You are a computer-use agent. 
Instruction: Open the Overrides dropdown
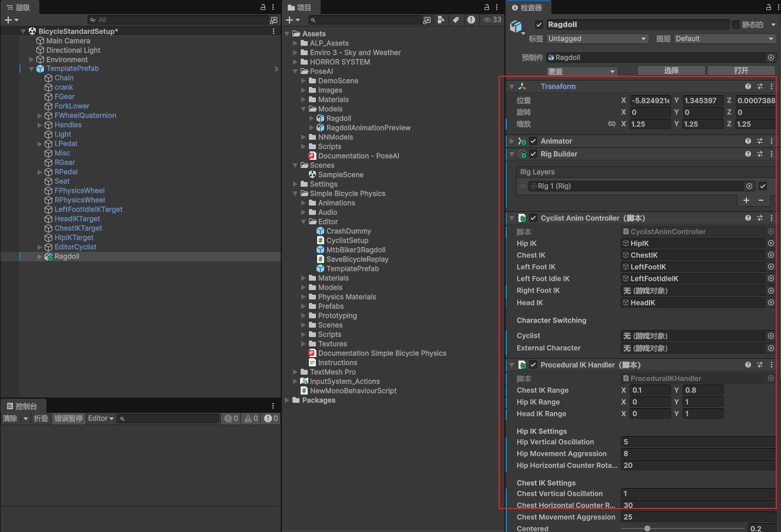click(582, 71)
